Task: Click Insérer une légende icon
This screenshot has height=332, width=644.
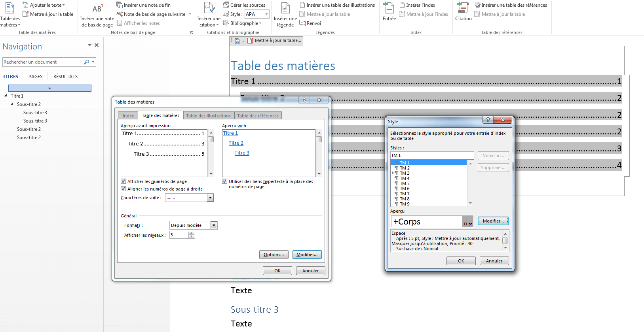Action: [285, 8]
